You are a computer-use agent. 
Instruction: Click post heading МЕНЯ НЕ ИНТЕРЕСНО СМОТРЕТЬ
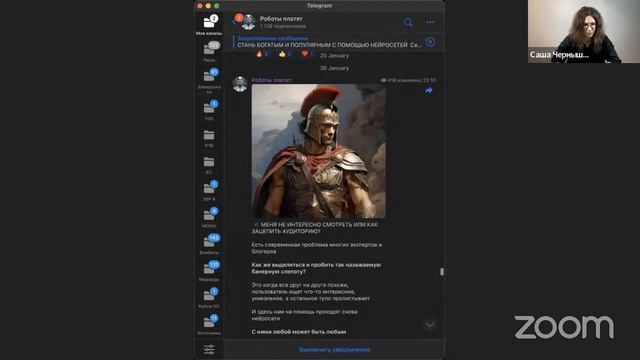[x=315, y=228]
